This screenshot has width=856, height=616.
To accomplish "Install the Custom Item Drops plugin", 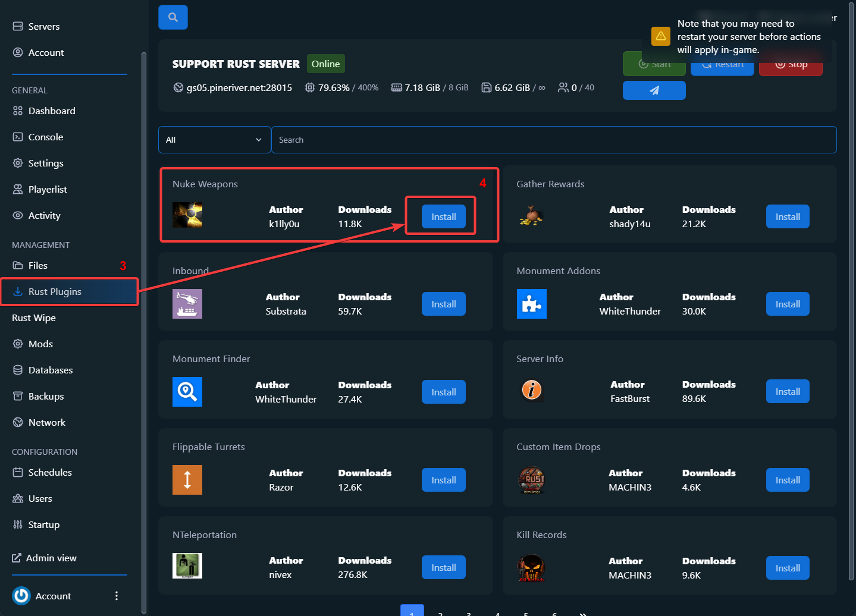I will [x=788, y=480].
